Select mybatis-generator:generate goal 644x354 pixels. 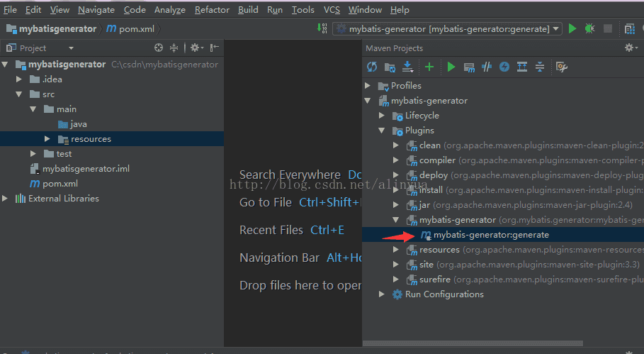pos(490,235)
